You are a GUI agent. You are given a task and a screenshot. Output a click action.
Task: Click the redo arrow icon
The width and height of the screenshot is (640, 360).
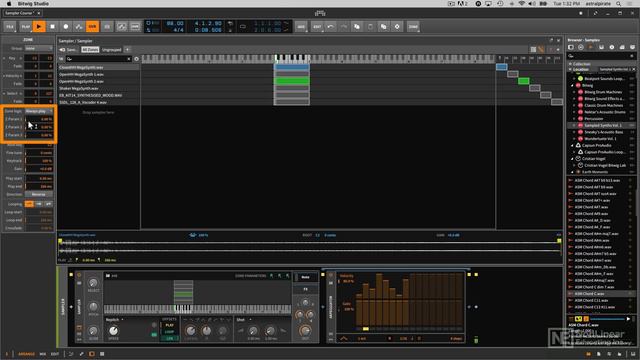[343, 27]
